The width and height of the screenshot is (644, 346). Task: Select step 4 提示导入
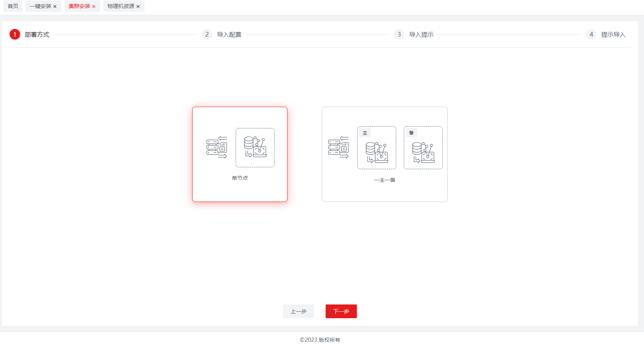(x=613, y=35)
